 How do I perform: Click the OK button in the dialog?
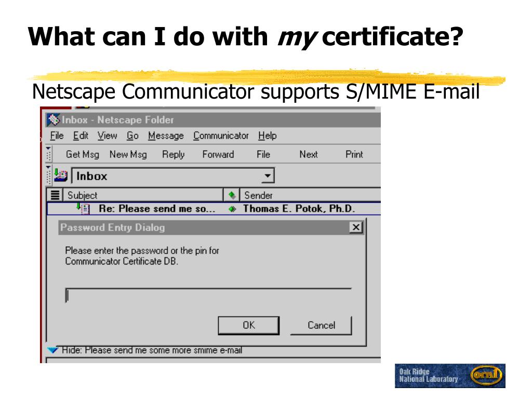click(x=249, y=325)
